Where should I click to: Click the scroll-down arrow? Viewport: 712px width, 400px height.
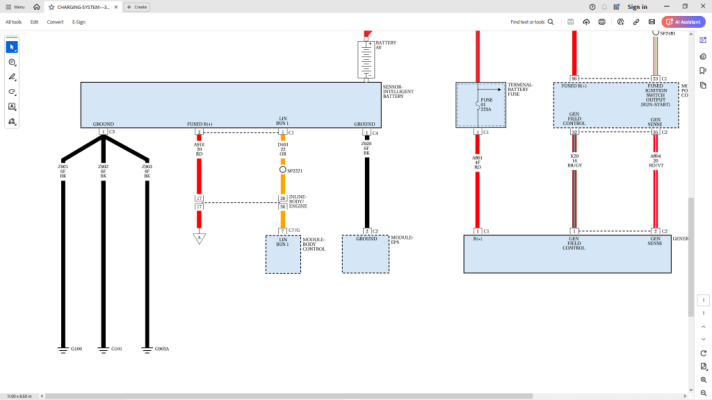point(691,390)
